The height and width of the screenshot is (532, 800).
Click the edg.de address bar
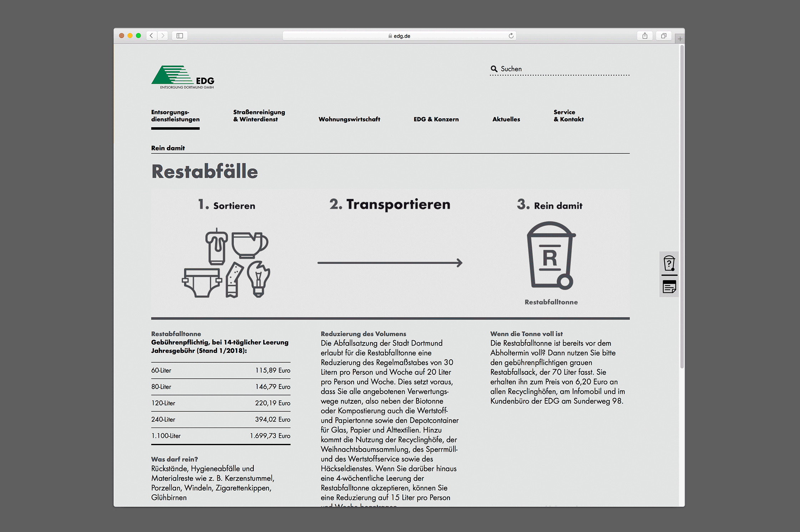(x=400, y=36)
